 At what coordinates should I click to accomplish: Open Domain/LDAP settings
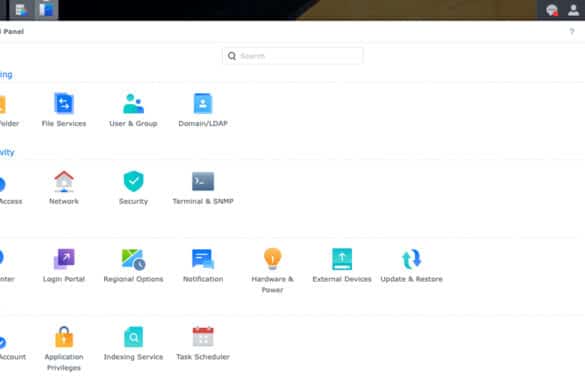tap(203, 110)
